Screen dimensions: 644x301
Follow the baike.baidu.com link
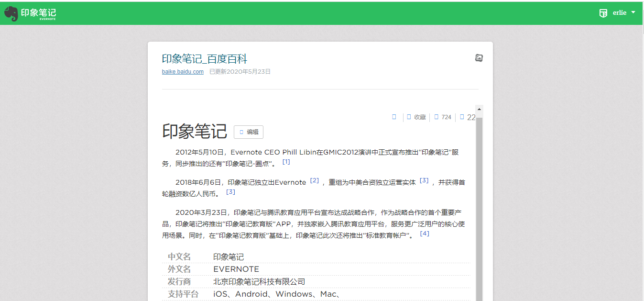pos(183,71)
